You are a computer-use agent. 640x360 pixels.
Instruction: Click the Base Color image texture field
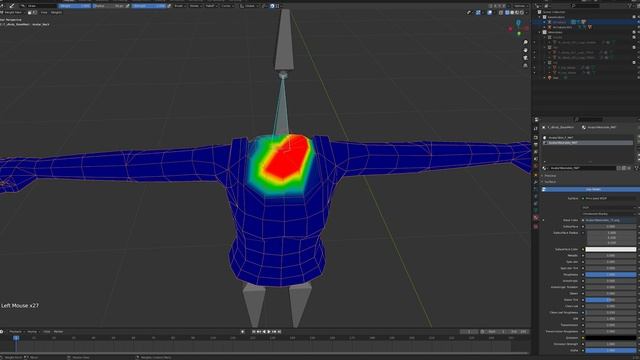[x=610, y=220]
